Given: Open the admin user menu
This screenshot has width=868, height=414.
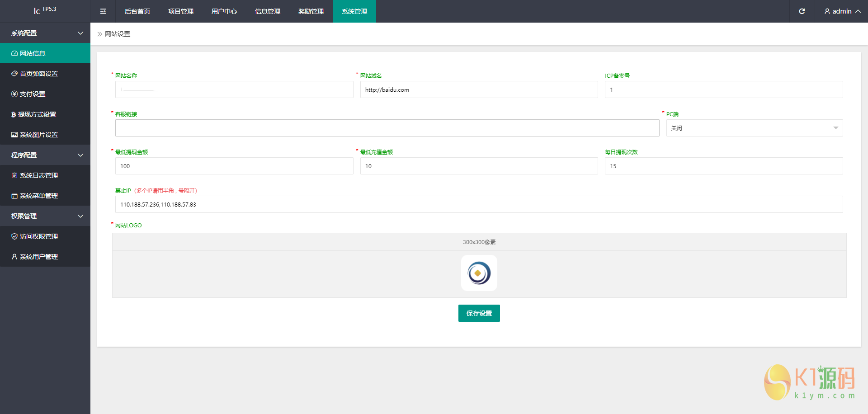Looking at the screenshot, I should [842, 11].
